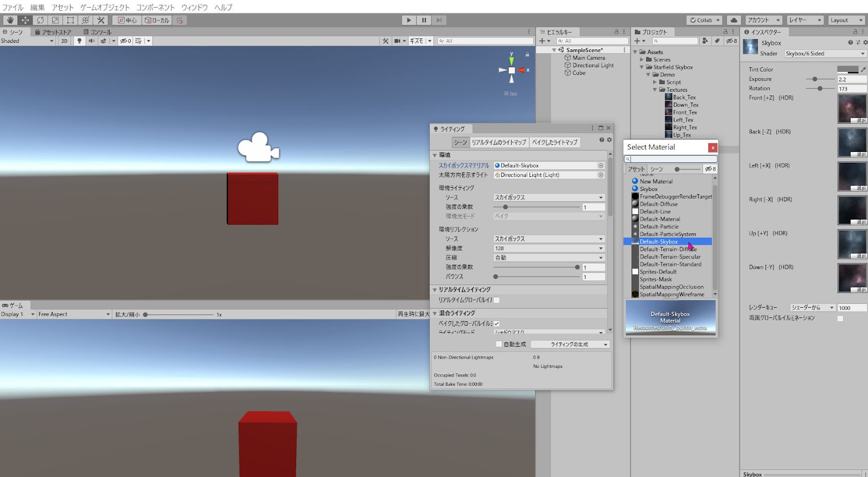This screenshot has height=477, width=868.
Task: Open the アカウント dropdown
Action: coord(763,20)
